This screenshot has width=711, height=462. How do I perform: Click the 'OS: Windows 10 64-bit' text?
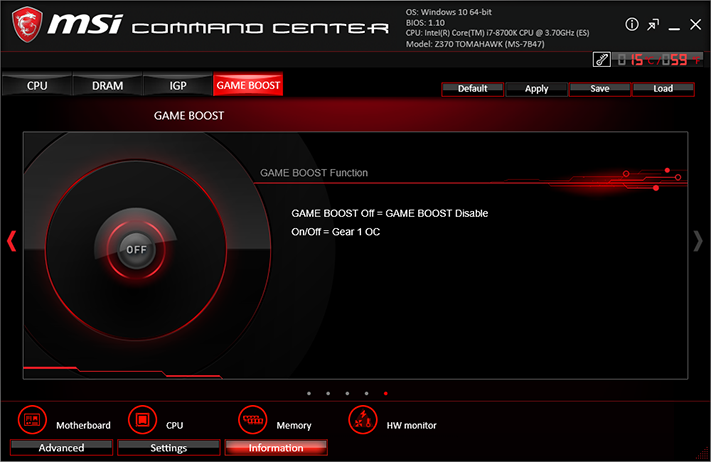coord(448,12)
